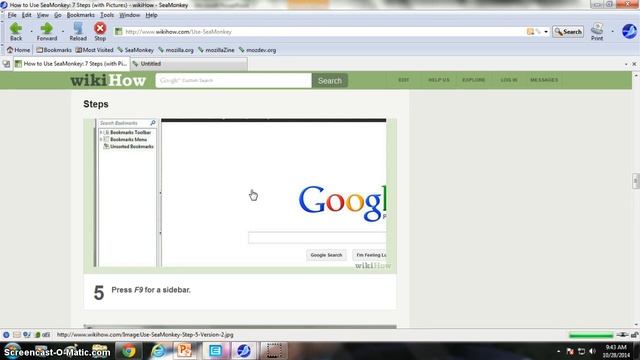Click EXPLORE in wikiHow header
The height and width of the screenshot is (360, 640).
click(x=473, y=80)
